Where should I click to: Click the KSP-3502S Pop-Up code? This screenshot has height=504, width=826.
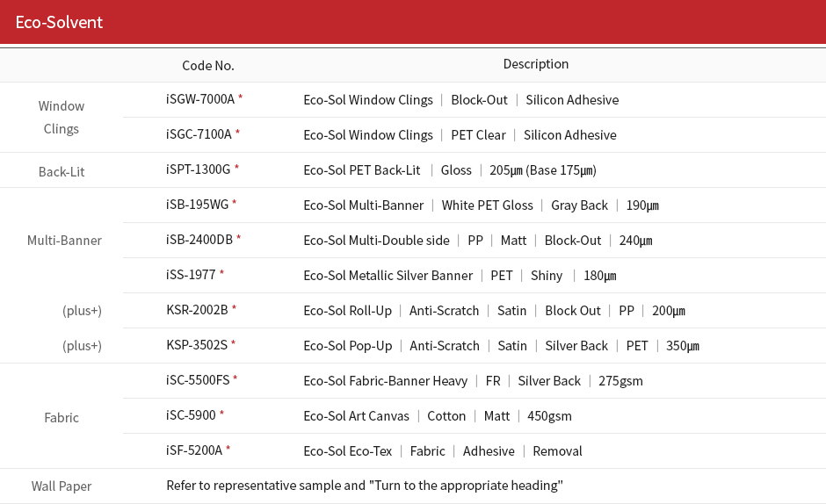pyautogui.click(x=197, y=345)
